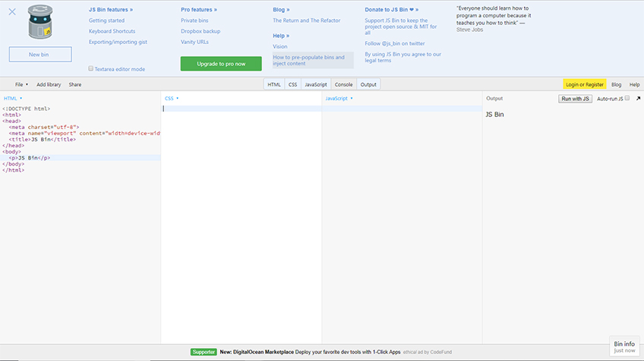Toggle the Auto-run JS checkbox
The height and width of the screenshot is (361, 644).
point(627,98)
